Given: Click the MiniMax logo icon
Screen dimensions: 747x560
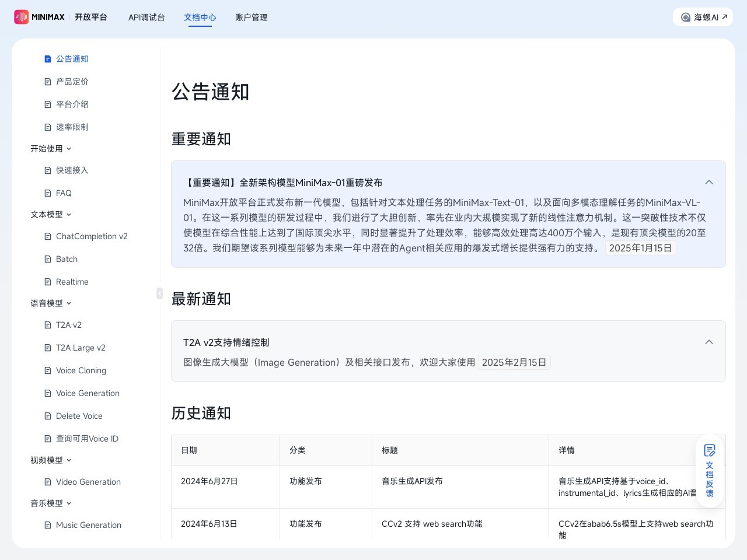Looking at the screenshot, I should coord(21,17).
